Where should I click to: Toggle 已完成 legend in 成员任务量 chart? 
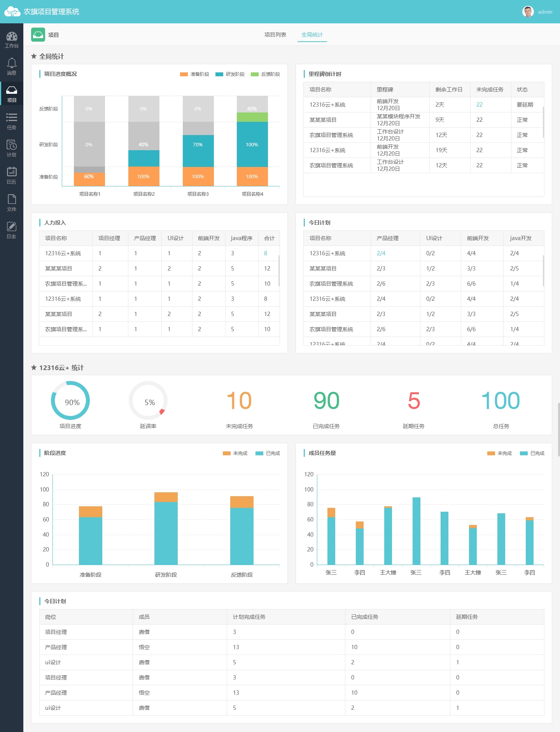(532, 453)
